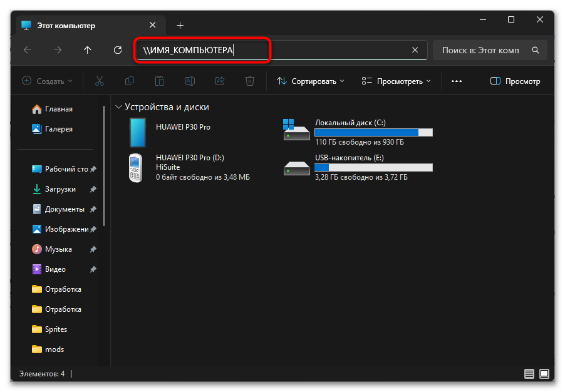Click the Copy toolbar icon
The image size is (565, 392).
pos(130,81)
